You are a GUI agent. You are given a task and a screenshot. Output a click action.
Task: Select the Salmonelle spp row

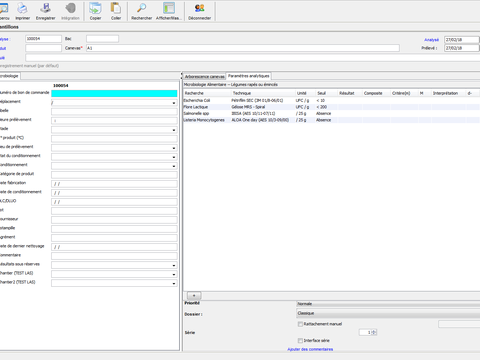[x=332, y=113]
